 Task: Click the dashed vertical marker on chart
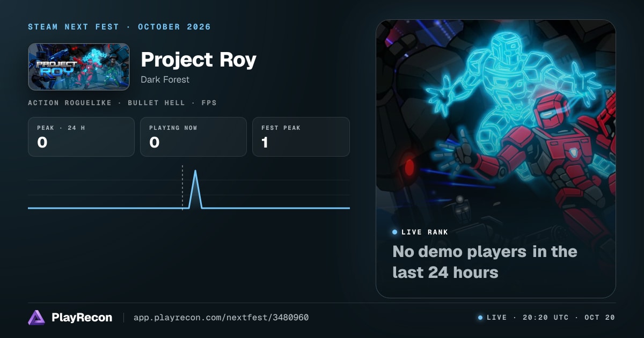coord(182,187)
